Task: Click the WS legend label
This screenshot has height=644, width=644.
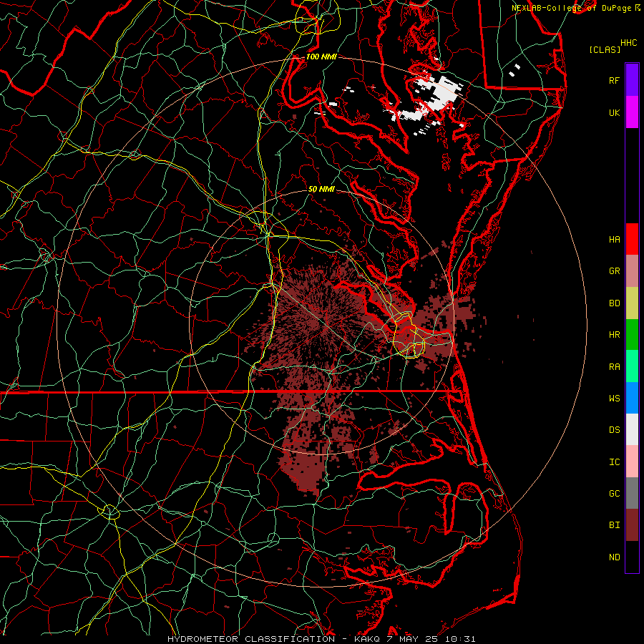Action: pos(614,399)
